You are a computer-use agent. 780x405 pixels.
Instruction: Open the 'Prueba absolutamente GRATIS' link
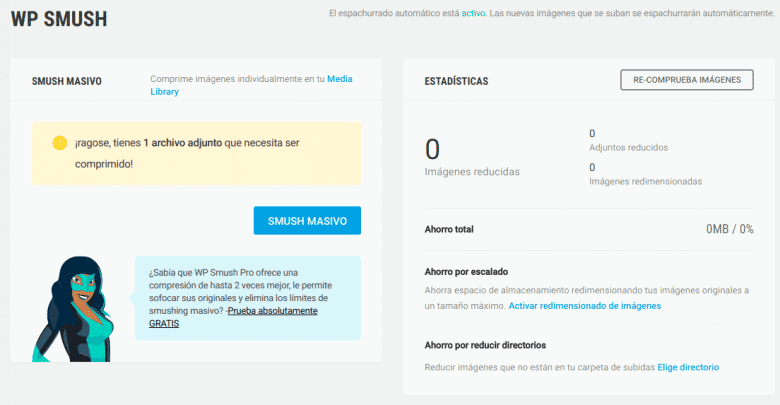click(233, 317)
